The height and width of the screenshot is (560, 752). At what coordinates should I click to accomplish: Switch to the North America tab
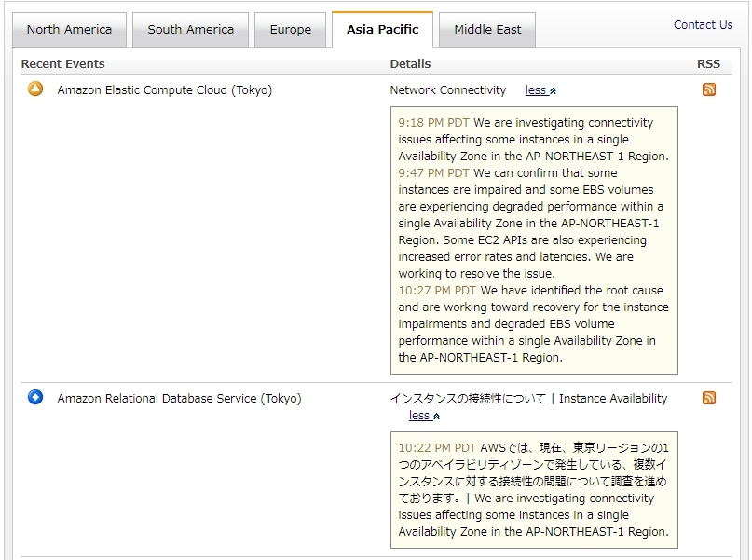click(69, 30)
